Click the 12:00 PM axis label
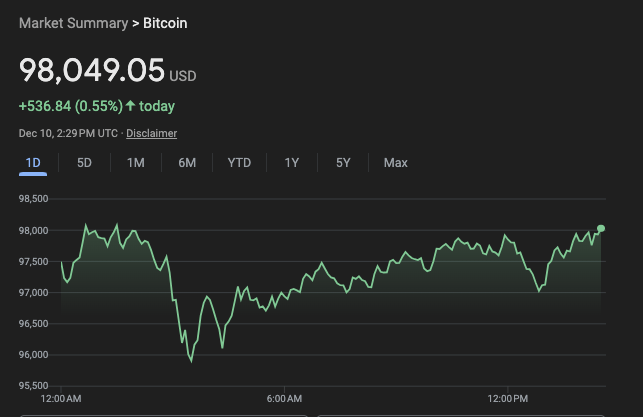Viewport: 643px width, 417px height. [x=508, y=400]
